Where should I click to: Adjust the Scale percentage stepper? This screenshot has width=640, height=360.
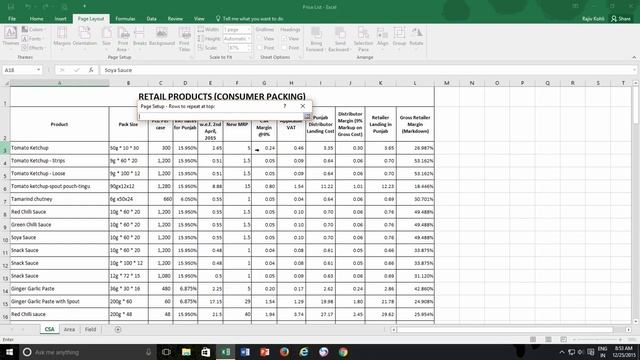(249, 48)
